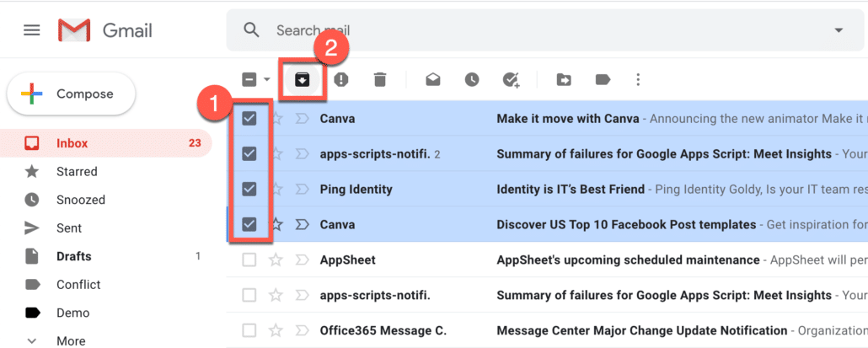Screen dimensions: 868x348
Task: Open the Labels icon in toolbar
Action: tap(603, 80)
